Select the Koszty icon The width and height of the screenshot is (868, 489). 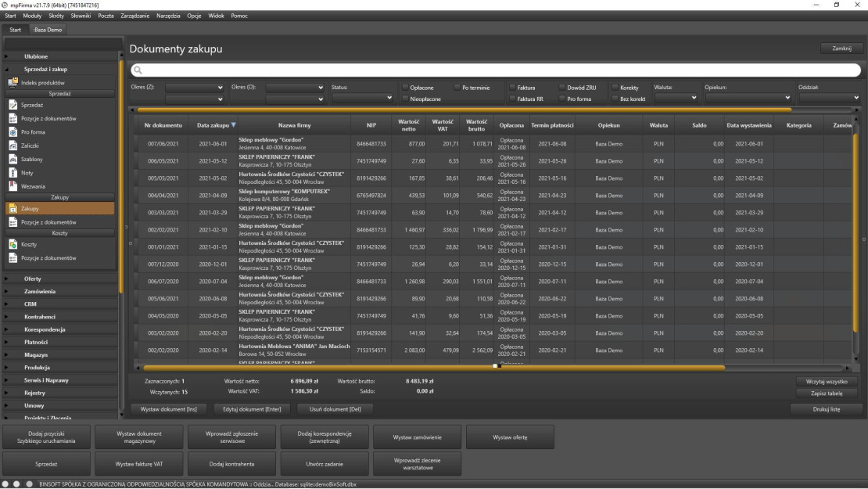pos(13,244)
